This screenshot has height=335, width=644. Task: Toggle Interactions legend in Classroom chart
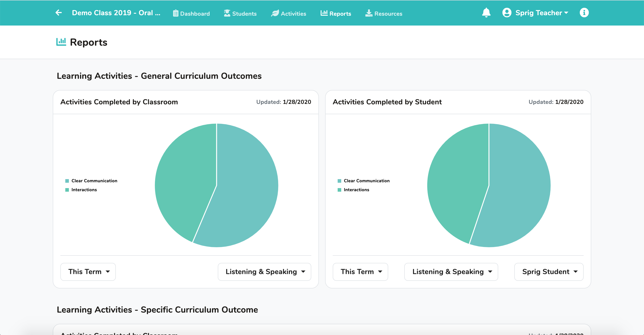click(81, 190)
